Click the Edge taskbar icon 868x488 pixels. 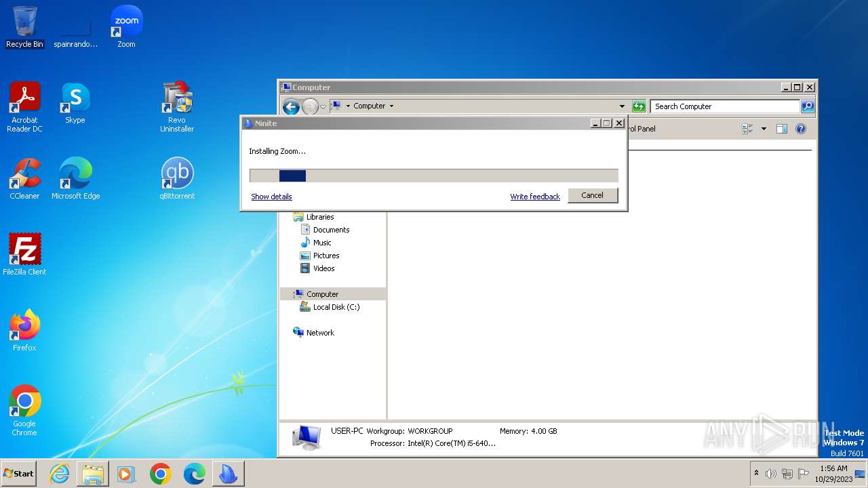click(194, 474)
